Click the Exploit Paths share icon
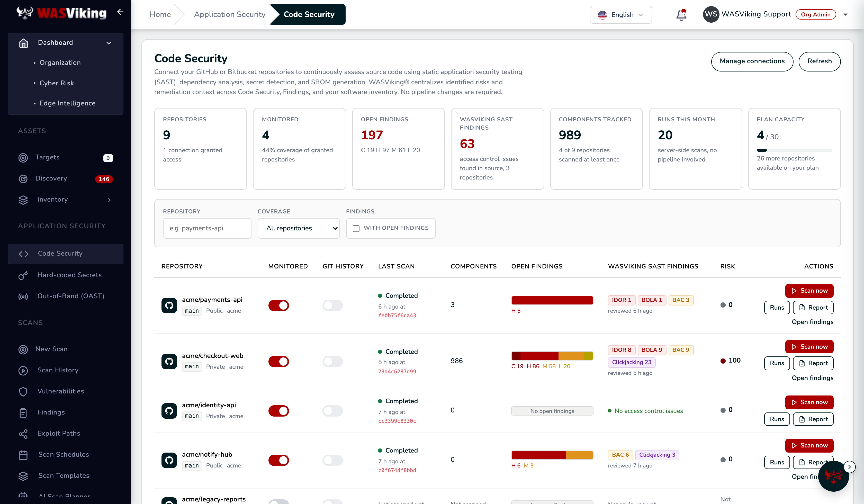The image size is (864, 504). [23, 434]
